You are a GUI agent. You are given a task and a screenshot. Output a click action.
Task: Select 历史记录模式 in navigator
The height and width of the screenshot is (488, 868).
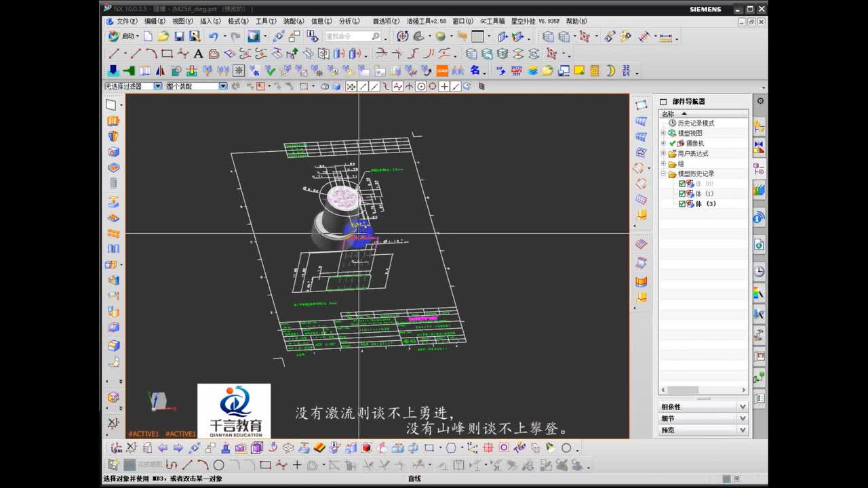pyautogui.click(x=696, y=123)
